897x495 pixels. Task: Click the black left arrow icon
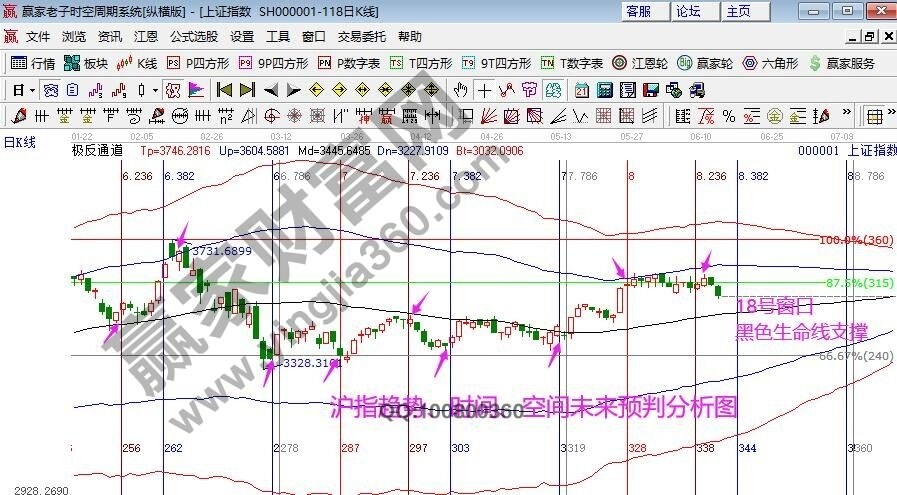click(x=271, y=90)
